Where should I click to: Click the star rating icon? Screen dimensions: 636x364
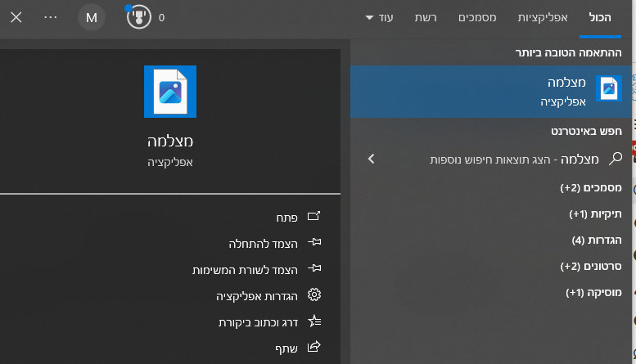click(314, 321)
